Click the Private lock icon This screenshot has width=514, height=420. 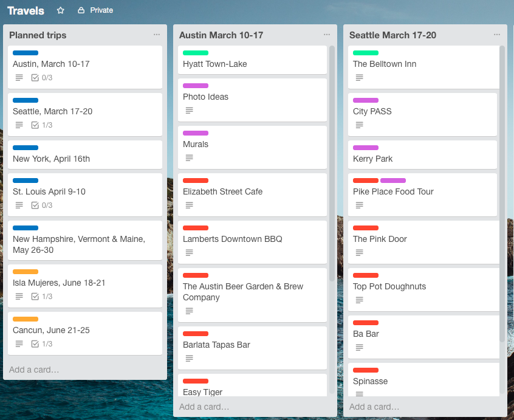click(x=81, y=10)
